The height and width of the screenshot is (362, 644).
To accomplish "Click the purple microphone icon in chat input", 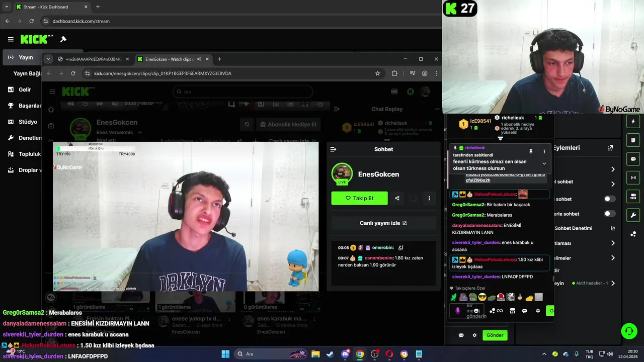I will [x=457, y=311].
